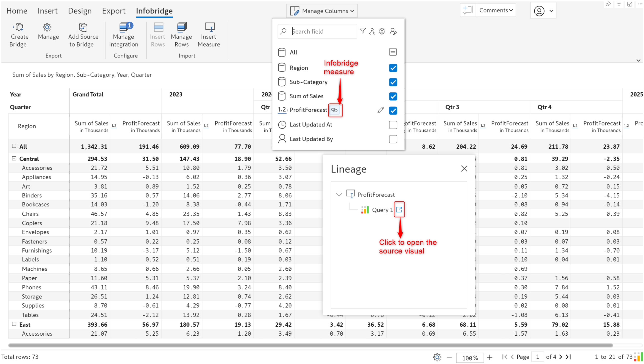Viewport: 644px width, 364px height.
Task: Select the Infobridge tab
Action: [154, 11]
